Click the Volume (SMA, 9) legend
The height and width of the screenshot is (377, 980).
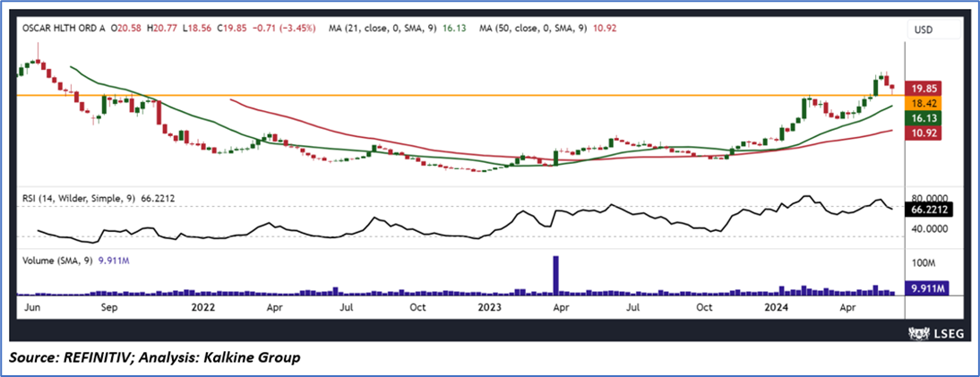tap(74, 261)
